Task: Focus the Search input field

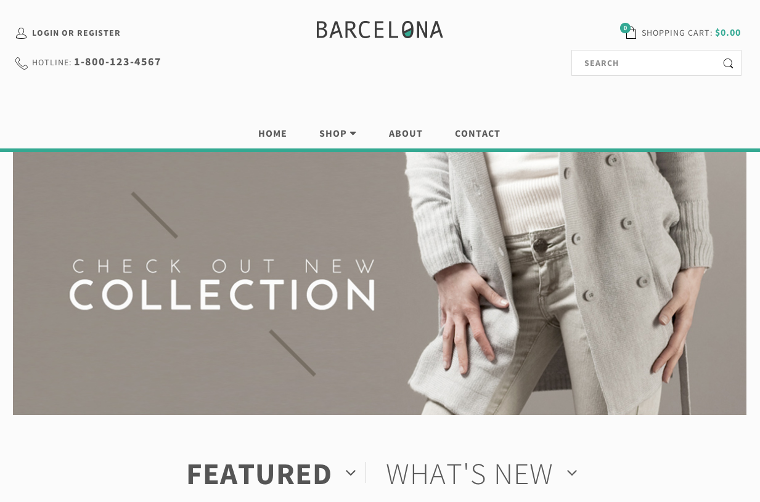Action: 656,63
